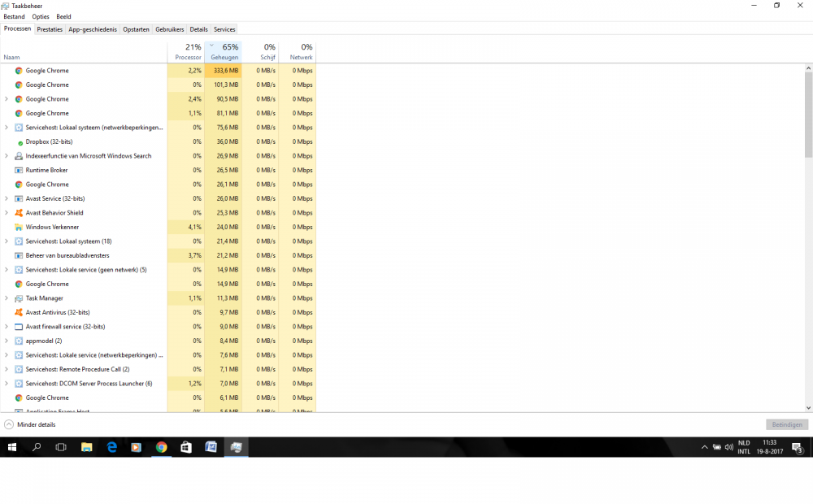Open the Bestand menu
This screenshot has width=813, height=504.
point(14,16)
